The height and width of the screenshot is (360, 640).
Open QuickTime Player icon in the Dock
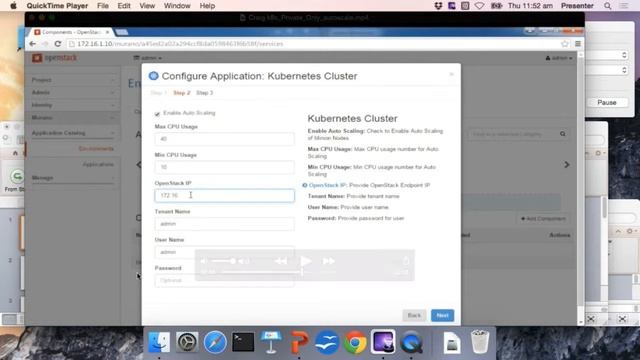tap(411, 342)
